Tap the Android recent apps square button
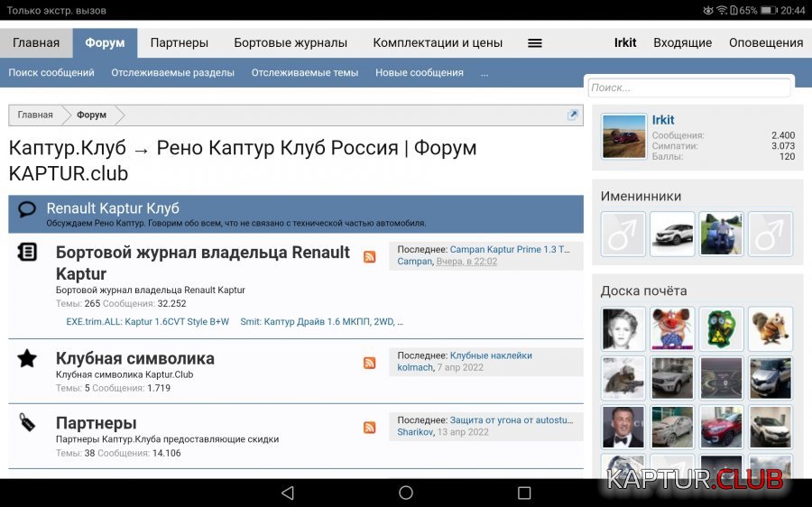The width and height of the screenshot is (812, 507). (524, 493)
